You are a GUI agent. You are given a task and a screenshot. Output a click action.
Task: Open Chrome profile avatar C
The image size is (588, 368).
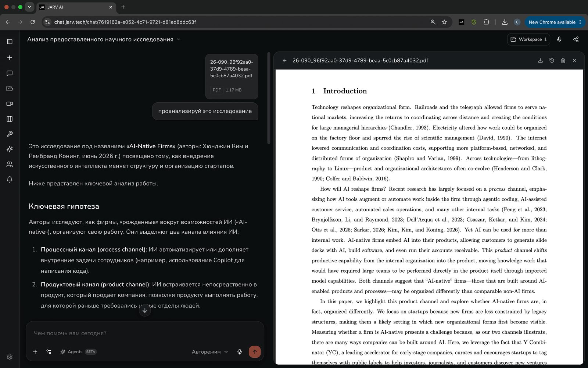517,22
